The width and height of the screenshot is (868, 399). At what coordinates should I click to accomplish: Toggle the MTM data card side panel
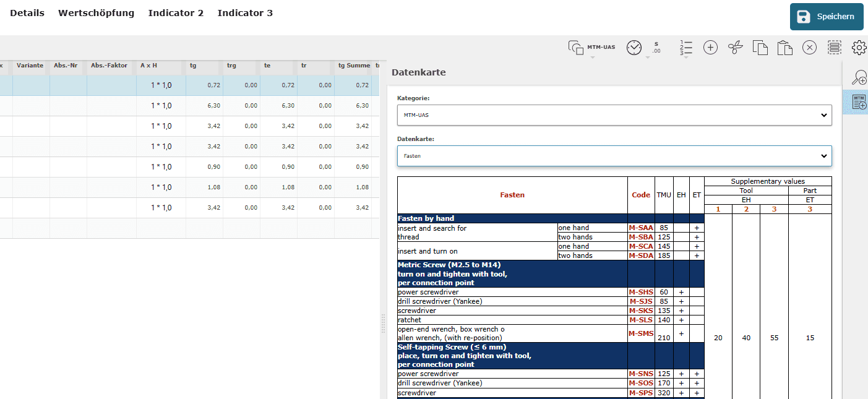(x=859, y=102)
